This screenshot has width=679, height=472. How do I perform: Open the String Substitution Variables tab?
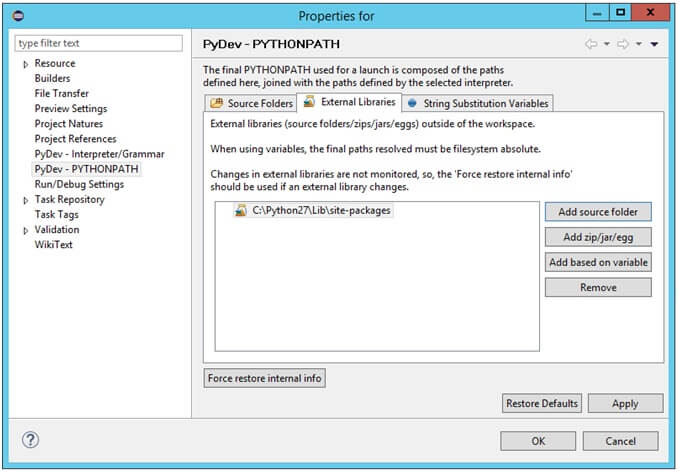tap(478, 103)
